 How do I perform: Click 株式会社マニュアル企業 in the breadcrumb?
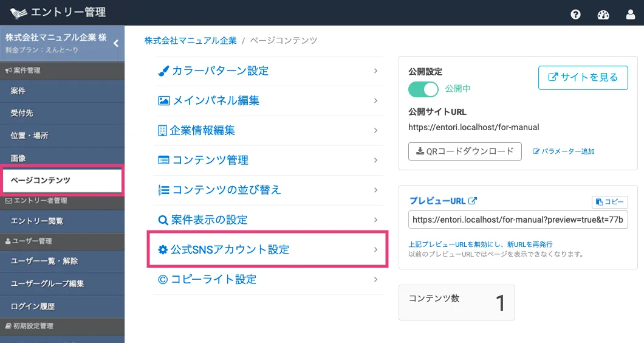coord(191,41)
